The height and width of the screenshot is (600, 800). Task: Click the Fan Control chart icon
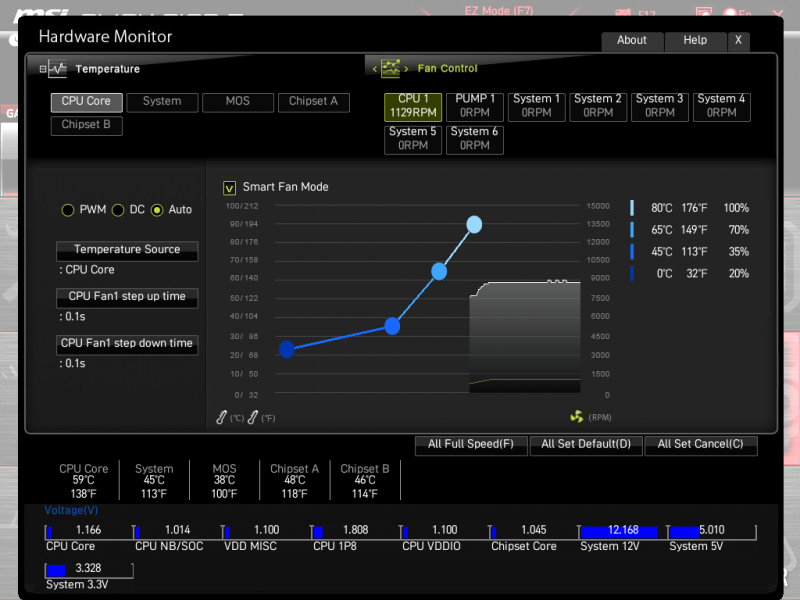391,69
